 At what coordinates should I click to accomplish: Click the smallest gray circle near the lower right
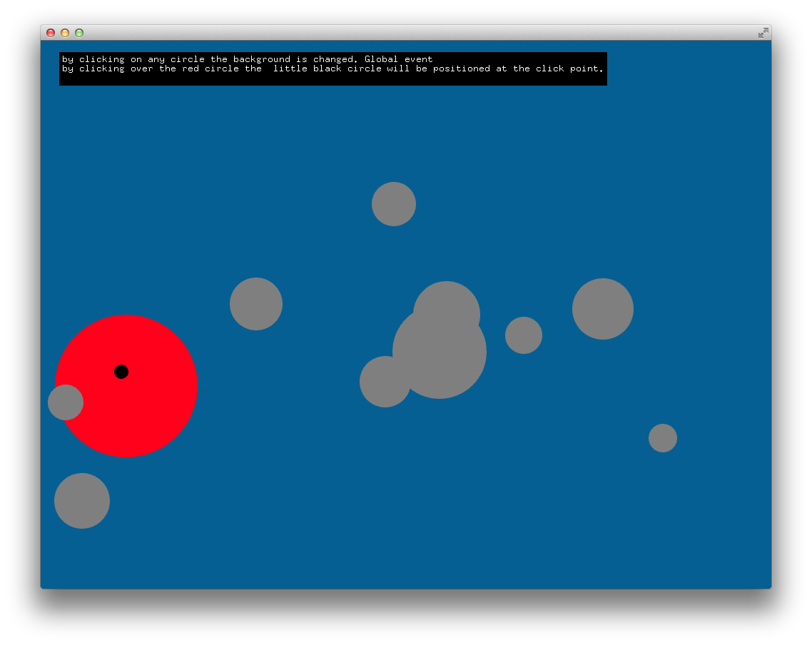click(x=662, y=438)
